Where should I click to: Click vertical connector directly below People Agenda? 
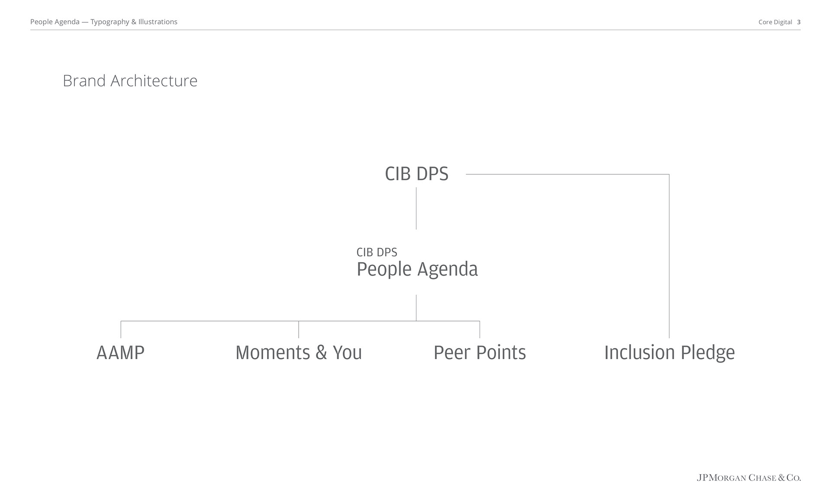416,308
